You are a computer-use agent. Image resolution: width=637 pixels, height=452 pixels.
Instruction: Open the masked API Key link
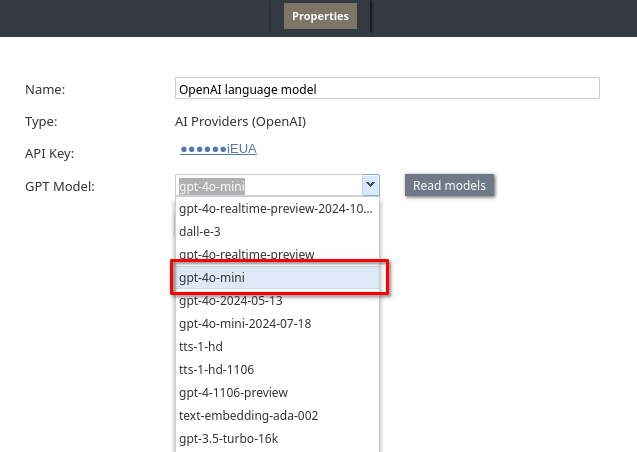pos(218,149)
